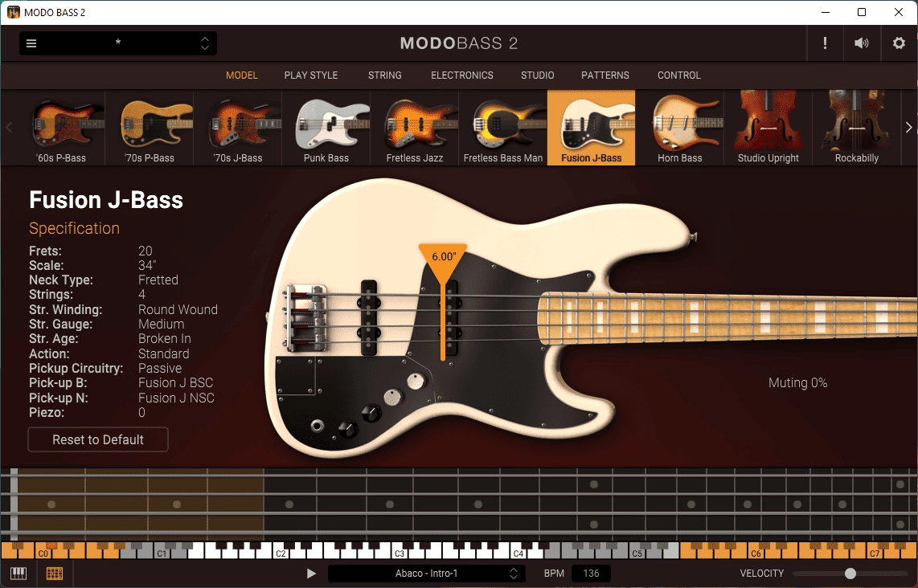
Task: Click the output jack on the bass body
Action: tap(318, 426)
